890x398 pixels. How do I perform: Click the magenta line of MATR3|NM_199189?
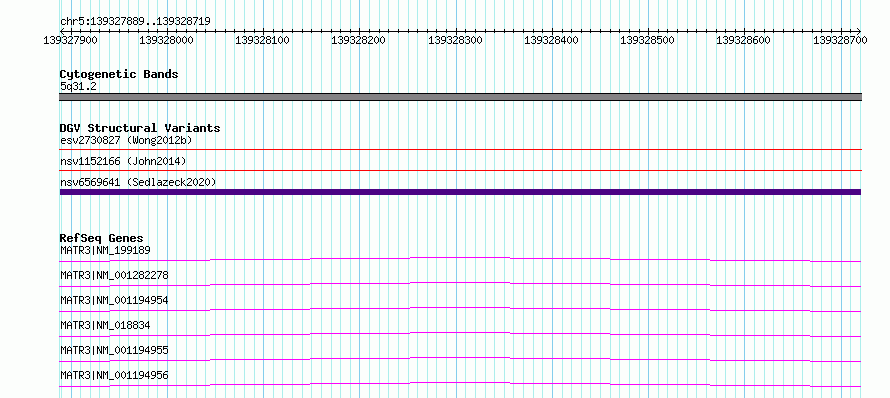[x=460, y=259]
